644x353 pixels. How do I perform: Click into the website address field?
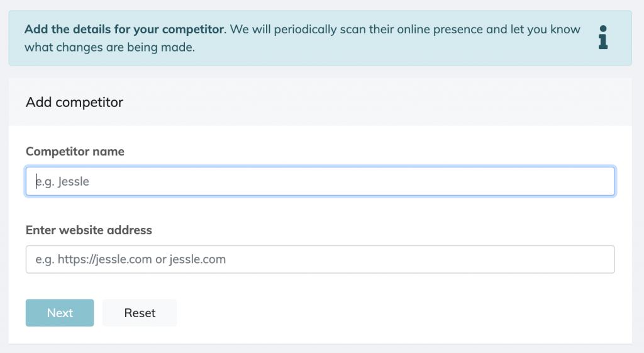(x=320, y=259)
